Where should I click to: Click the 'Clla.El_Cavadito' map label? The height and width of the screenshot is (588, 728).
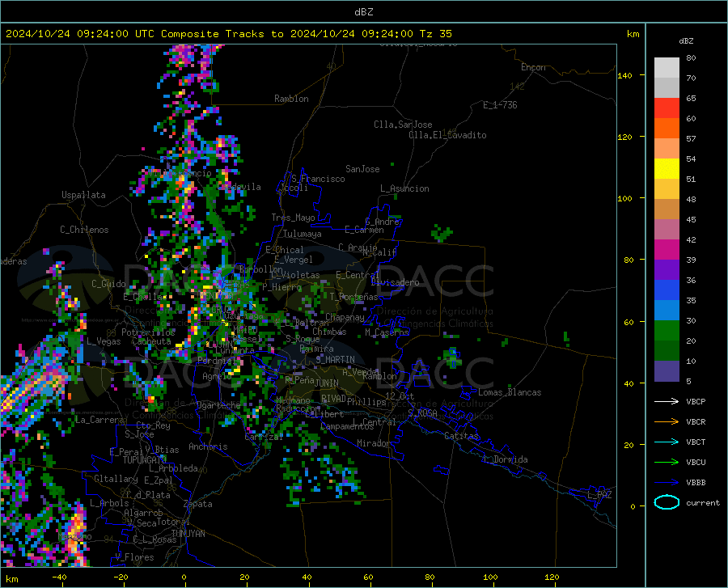pyautogui.click(x=447, y=135)
